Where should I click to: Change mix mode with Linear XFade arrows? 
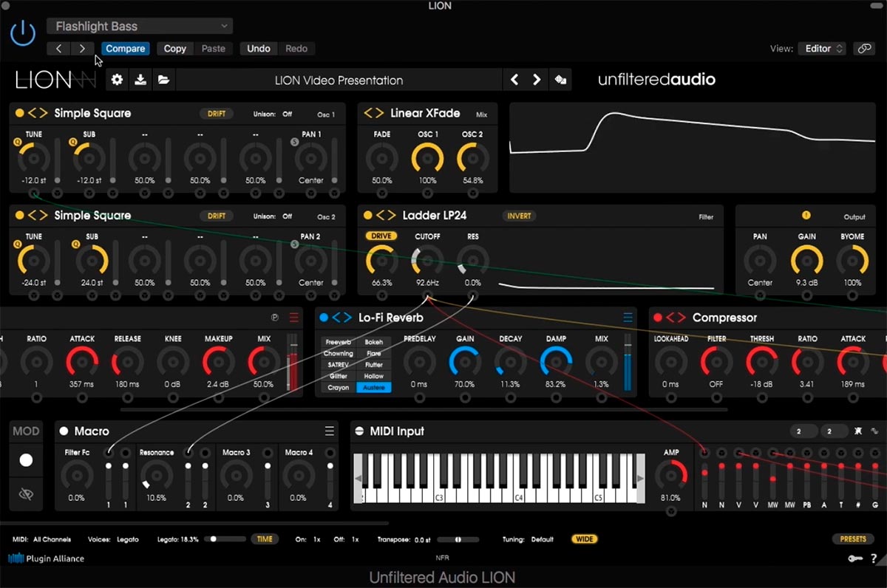tap(374, 113)
